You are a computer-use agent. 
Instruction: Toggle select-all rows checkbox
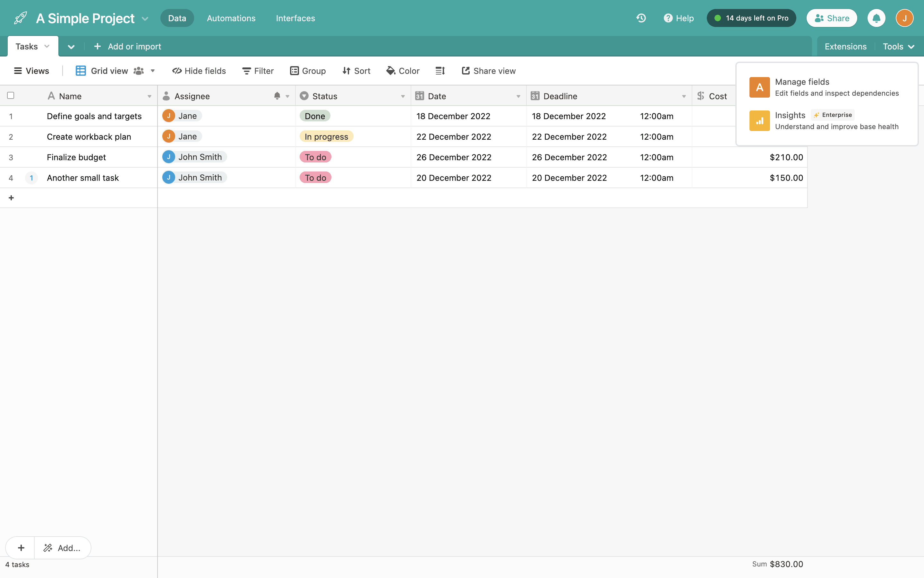[x=11, y=96]
